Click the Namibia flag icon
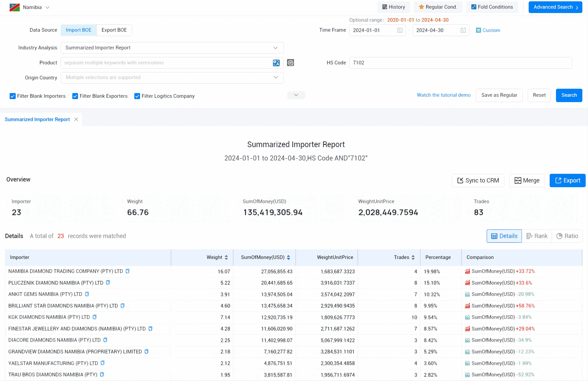Image resolution: width=588 pixels, height=381 pixels. coord(15,7)
